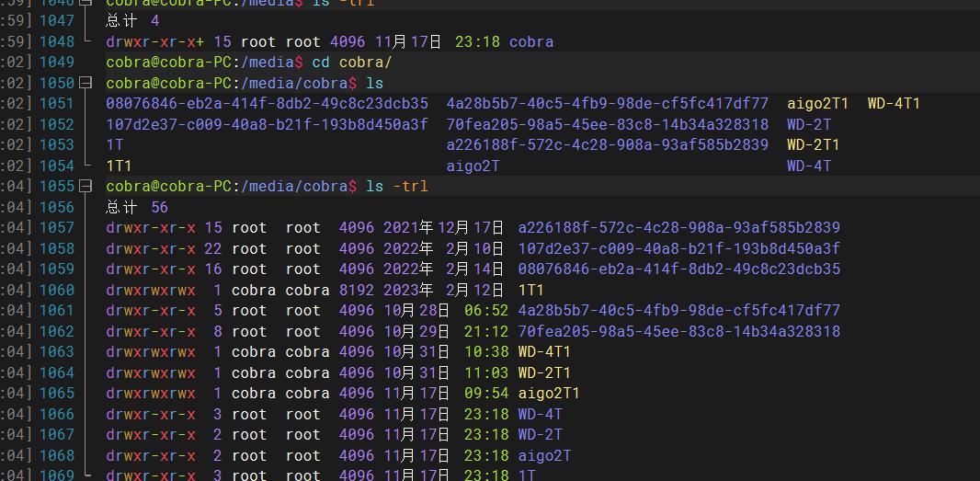The width and height of the screenshot is (980, 481).
Task: Click the '2021年12月17日' date on line 1057
Action: [x=444, y=228]
